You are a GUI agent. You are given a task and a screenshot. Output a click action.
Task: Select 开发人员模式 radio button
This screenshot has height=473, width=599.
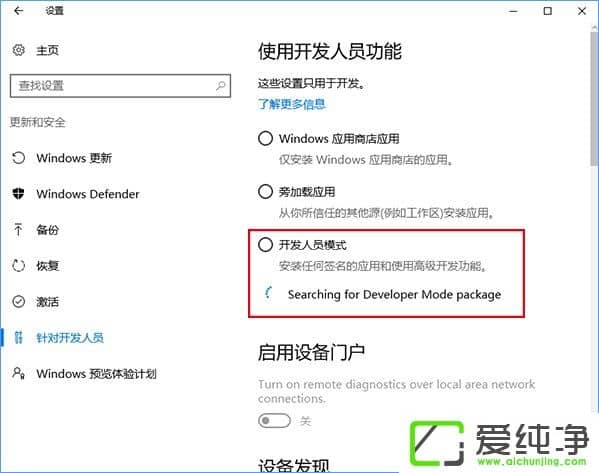coord(265,245)
